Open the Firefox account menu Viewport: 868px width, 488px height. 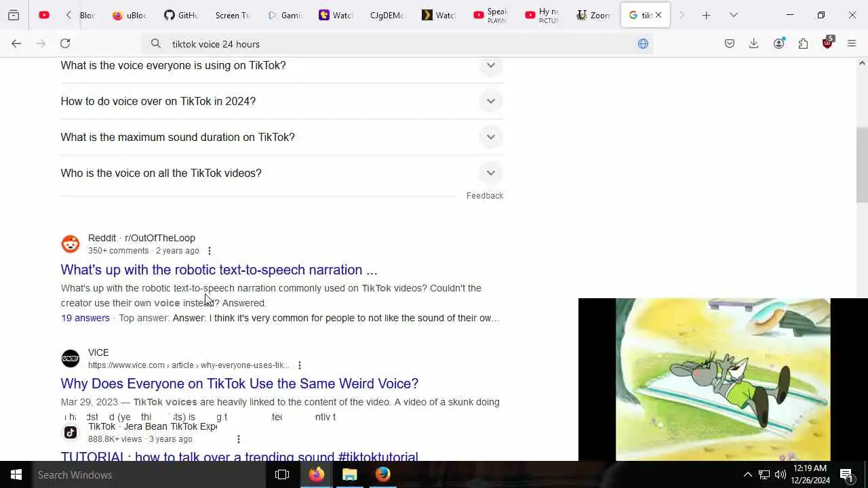[x=778, y=43]
